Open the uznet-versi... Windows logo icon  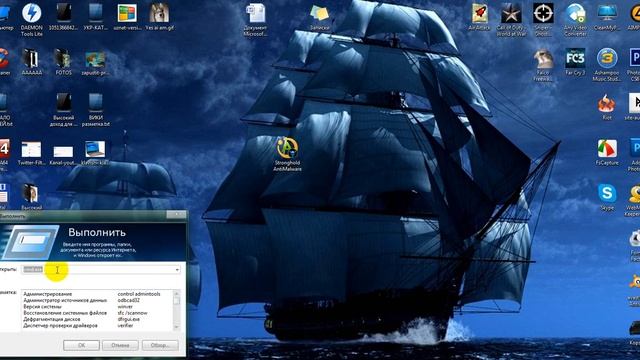[127, 17]
